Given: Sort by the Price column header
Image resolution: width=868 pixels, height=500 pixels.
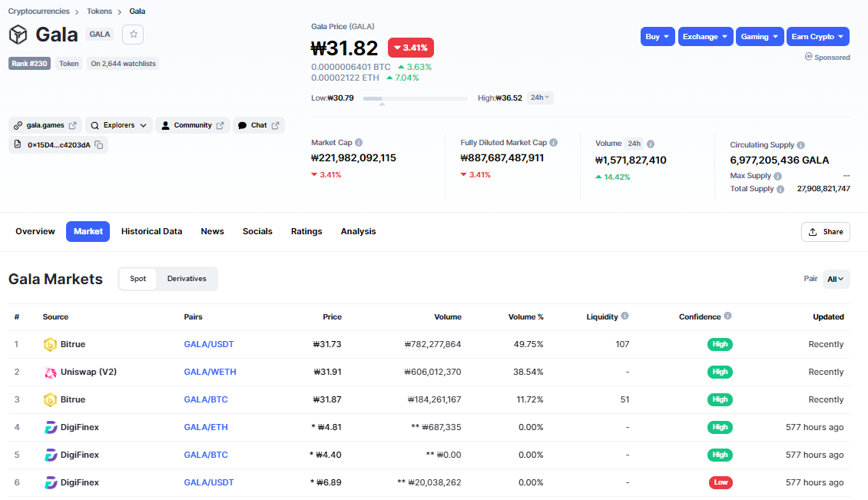Looking at the screenshot, I should (x=332, y=316).
